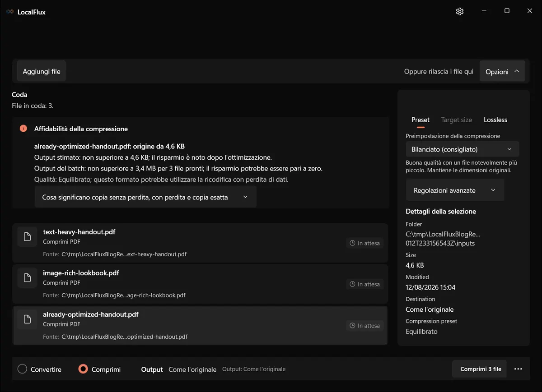
Task: Expand Regolazioni avanzate
Action: (455, 190)
